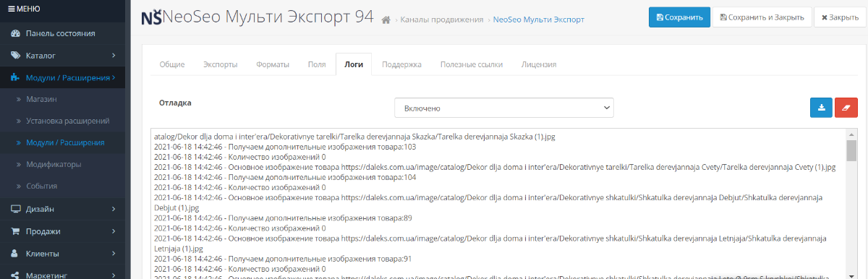Open the Лицензия tab
The width and height of the screenshot is (868, 279).
pyautogui.click(x=539, y=64)
